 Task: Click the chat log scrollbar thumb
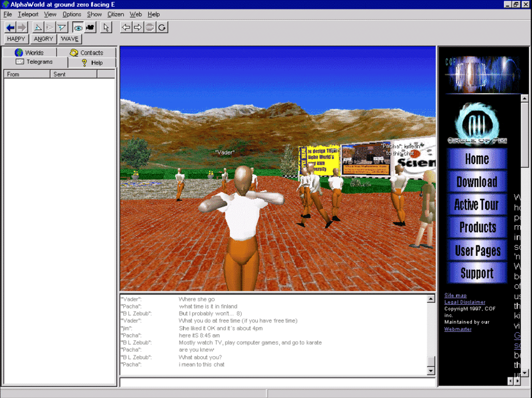(431, 361)
